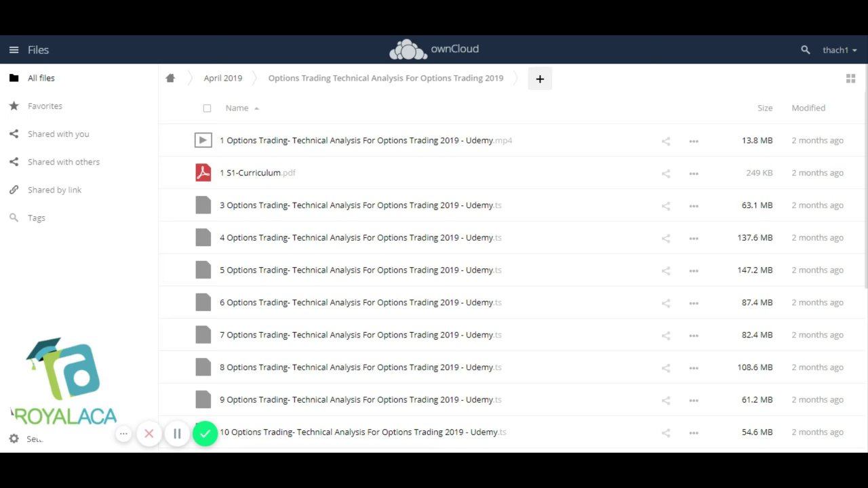Open more actions for S1-Curriculum.pdf

click(x=694, y=174)
